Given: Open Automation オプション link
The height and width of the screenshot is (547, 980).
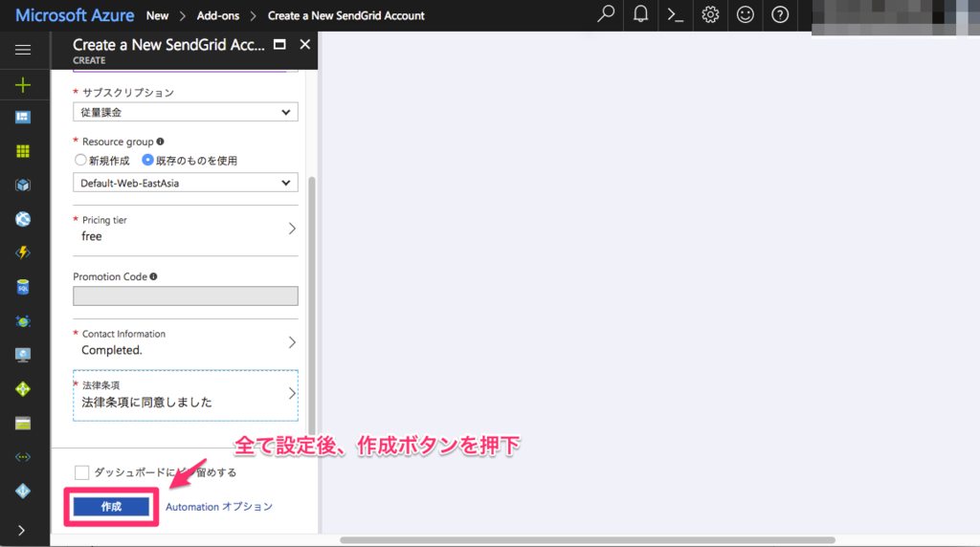Looking at the screenshot, I should pyautogui.click(x=219, y=507).
